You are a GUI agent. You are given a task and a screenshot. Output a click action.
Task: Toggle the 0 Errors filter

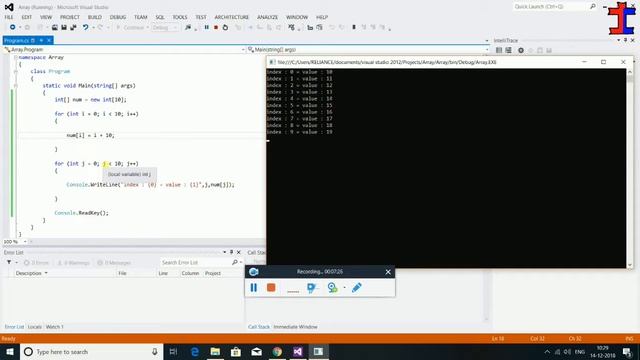36,263
